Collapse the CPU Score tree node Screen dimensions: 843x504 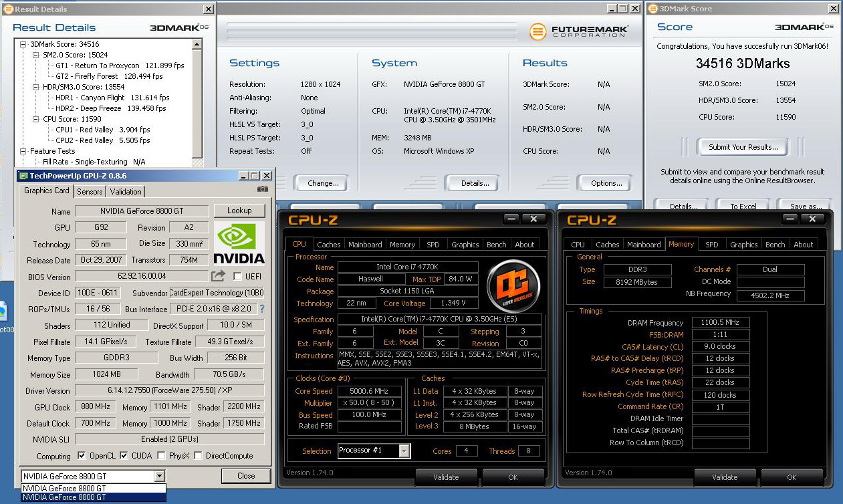pos(36,119)
